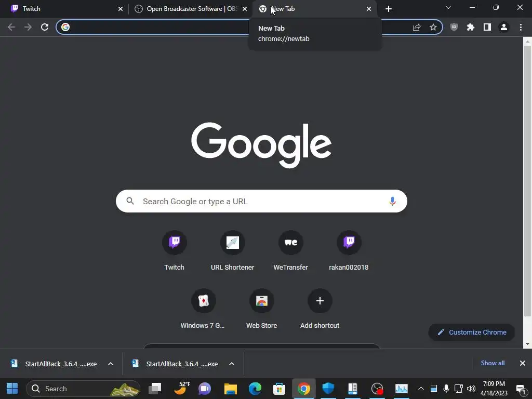The width and height of the screenshot is (532, 399).
Task: Close the Twitch tab
Action: click(121, 9)
